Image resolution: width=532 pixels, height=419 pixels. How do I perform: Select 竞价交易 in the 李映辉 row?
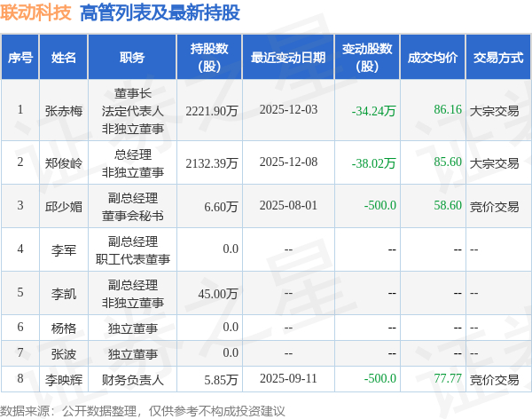tap(495, 380)
